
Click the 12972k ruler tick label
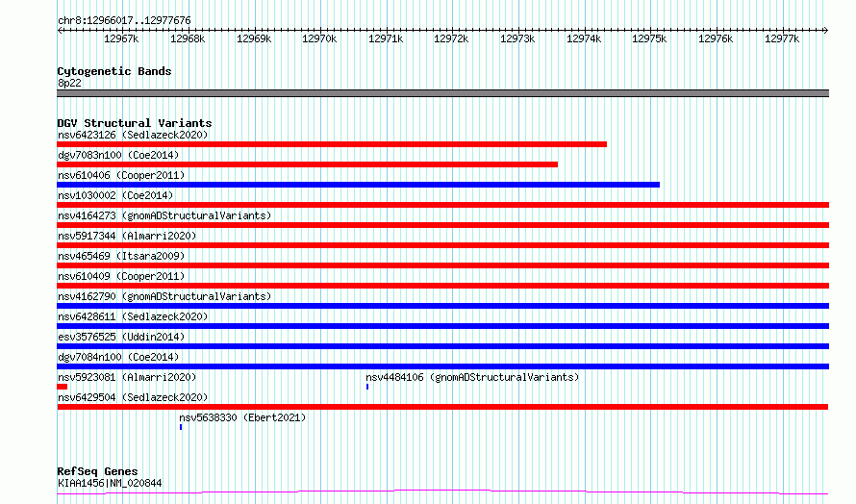pyautogui.click(x=451, y=38)
